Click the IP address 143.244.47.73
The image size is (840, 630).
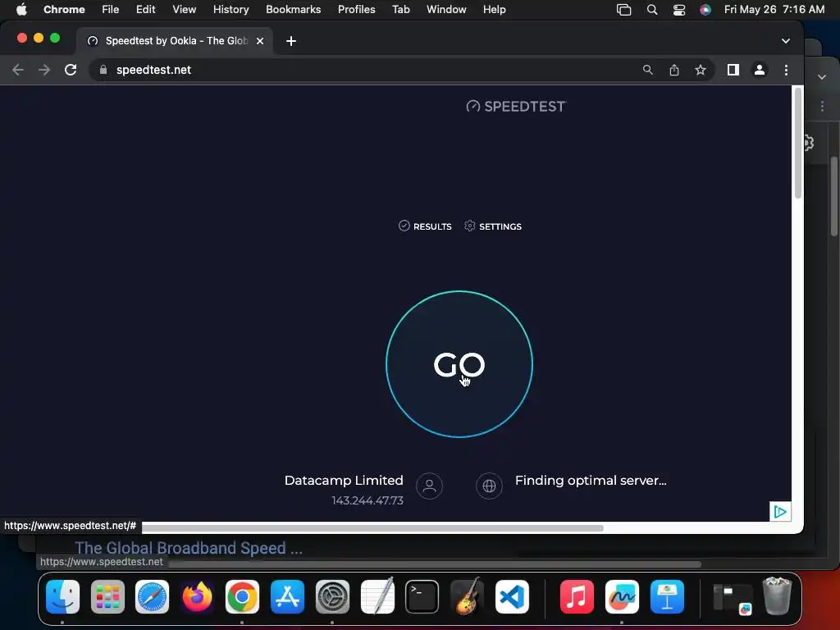click(x=367, y=500)
